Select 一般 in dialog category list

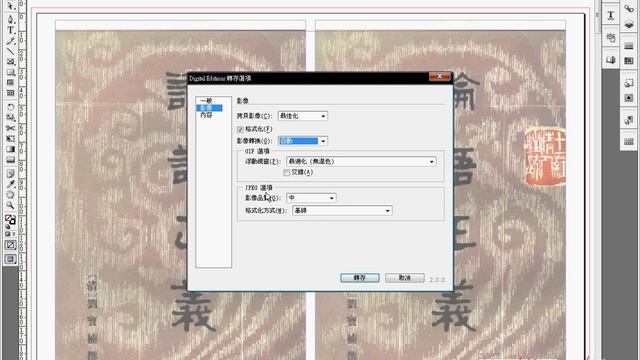[207, 100]
